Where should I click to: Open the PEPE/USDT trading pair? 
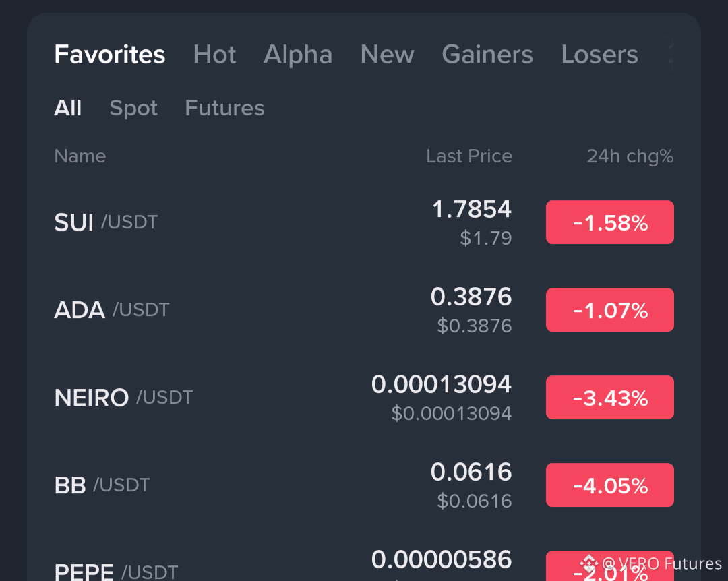[x=116, y=570]
